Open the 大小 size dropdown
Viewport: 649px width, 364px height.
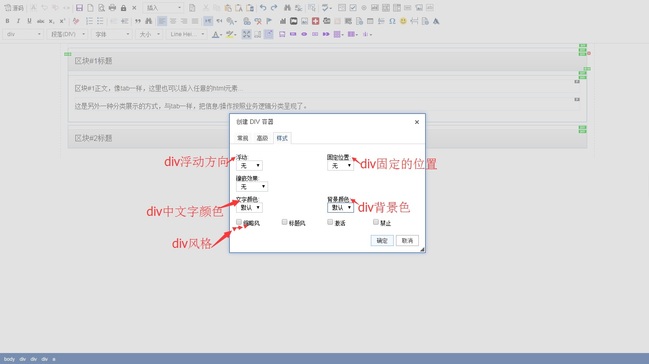tap(149, 34)
